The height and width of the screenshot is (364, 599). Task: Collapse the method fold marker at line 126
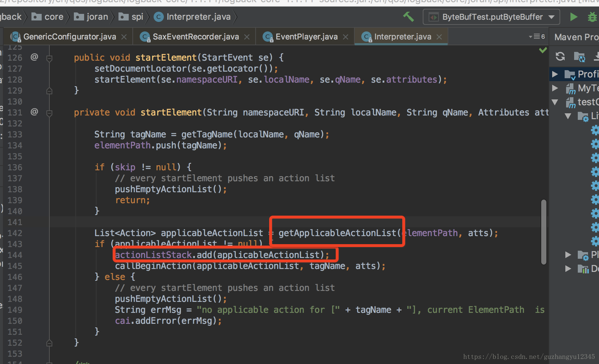pos(49,58)
